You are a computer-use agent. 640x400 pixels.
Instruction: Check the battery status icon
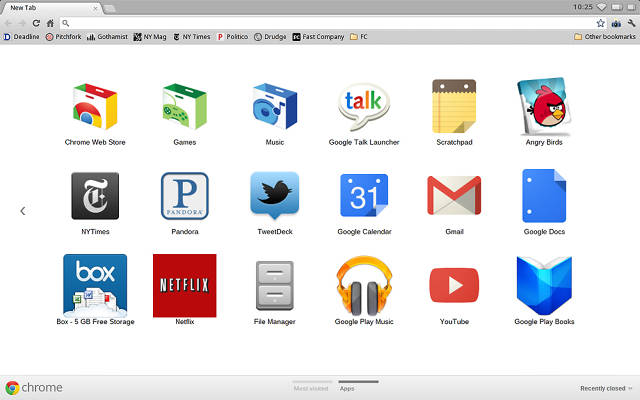pos(616,7)
